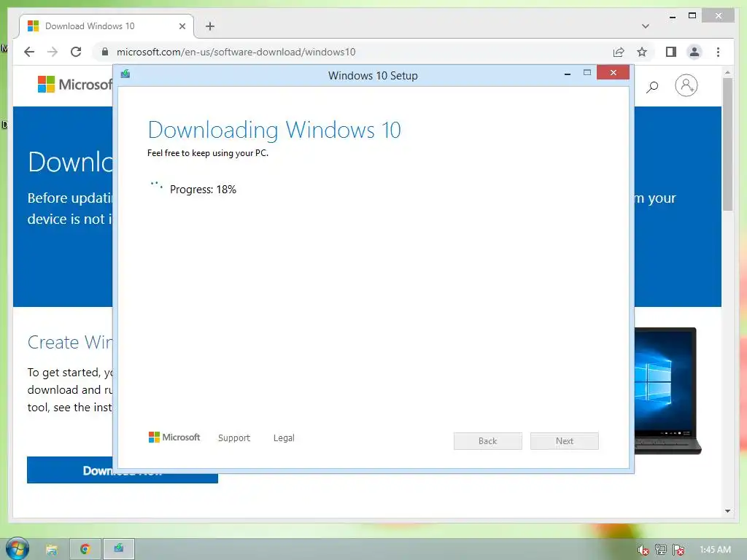This screenshot has height=560, width=747.
Task: Click the network tray icon
Action: point(661,550)
